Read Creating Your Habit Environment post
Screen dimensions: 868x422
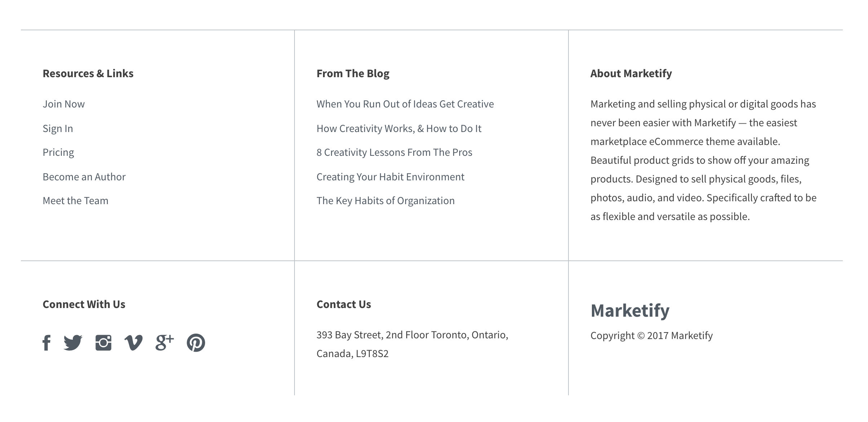[390, 177]
